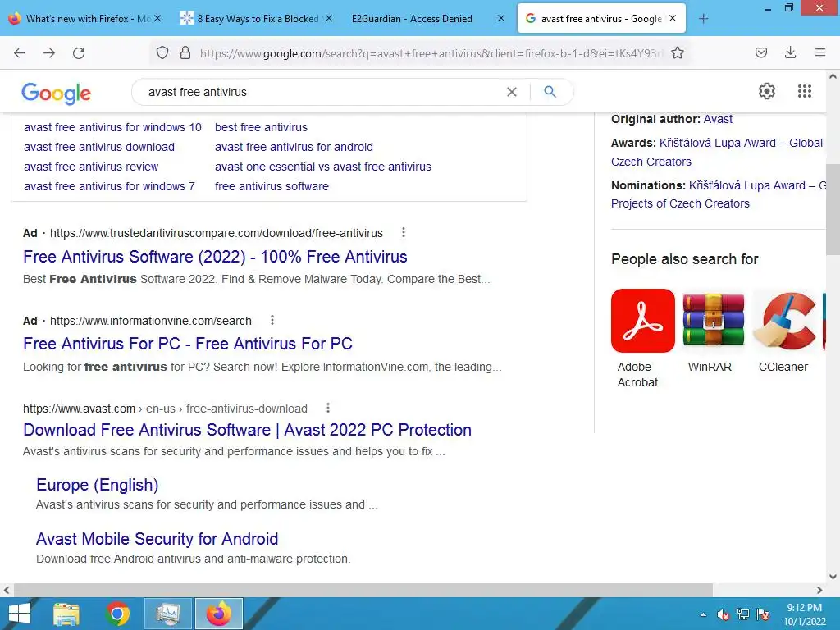Close the What's new with Firefox tab
Screen dimensions: 840x630
pyautogui.click(x=157, y=18)
